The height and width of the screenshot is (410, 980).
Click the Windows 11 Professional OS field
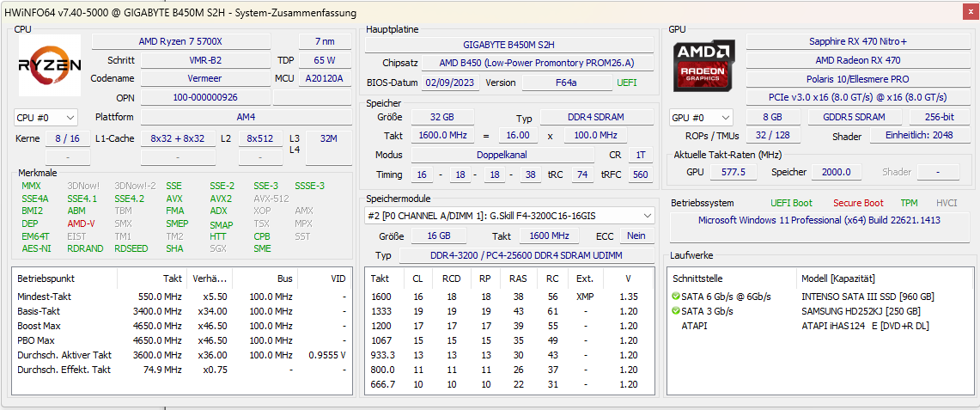click(819, 228)
